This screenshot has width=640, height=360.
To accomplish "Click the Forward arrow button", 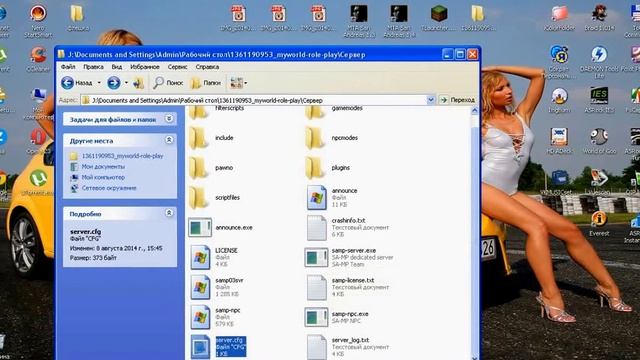I will point(113,83).
